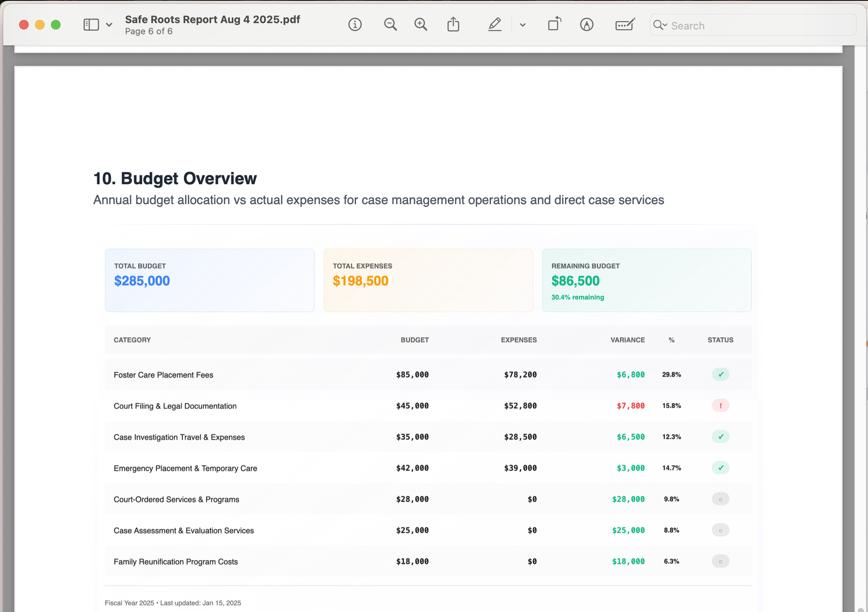Screen dimensions: 868x612
Task: Click the Remaining Budget $86,500 card
Action: point(646,280)
